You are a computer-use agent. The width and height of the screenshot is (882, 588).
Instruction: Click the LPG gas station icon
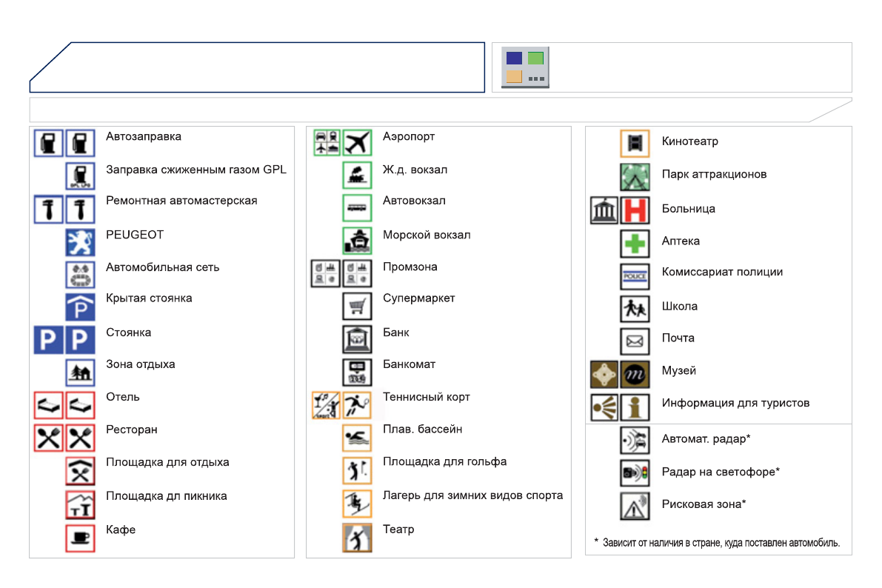click(x=80, y=176)
